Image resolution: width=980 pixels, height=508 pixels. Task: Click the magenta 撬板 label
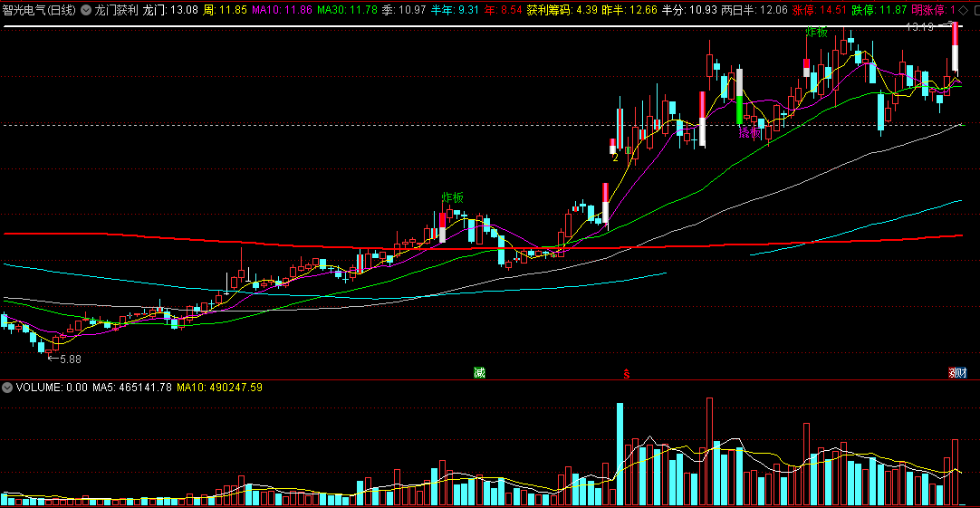coord(749,132)
